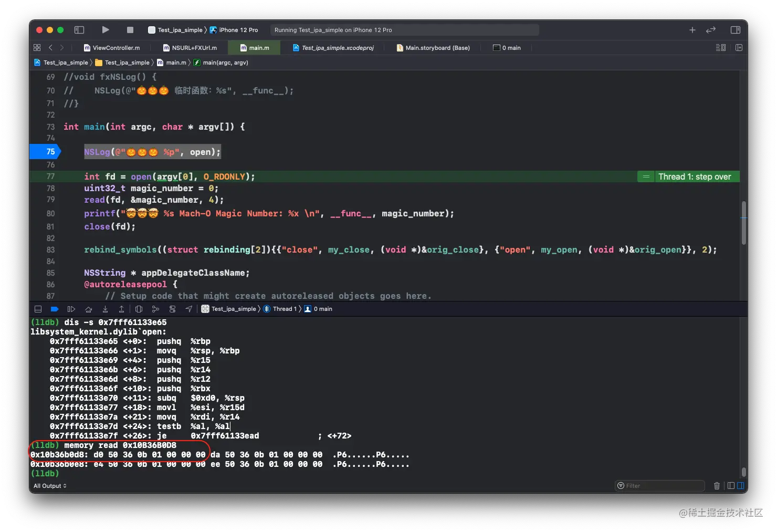
Task: Switch to NSURL+FXUrl.m tab
Action: [x=190, y=48]
